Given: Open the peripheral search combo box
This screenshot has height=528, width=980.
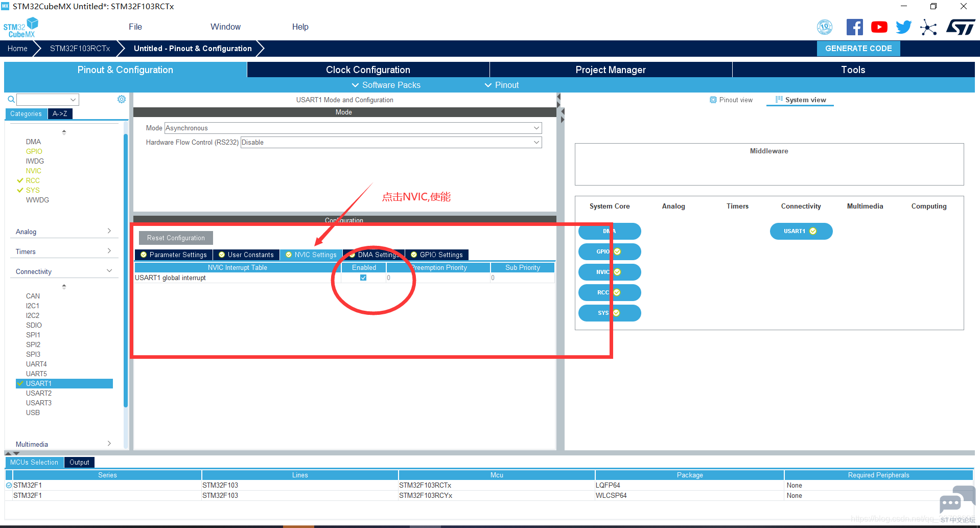Looking at the screenshot, I should coord(48,99).
